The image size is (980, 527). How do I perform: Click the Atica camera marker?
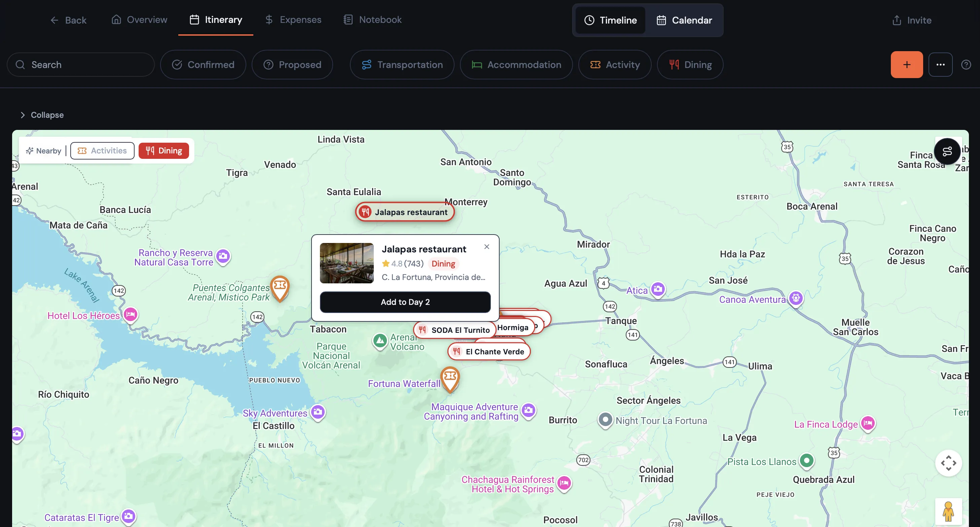pyautogui.click(x=658, y=290)
